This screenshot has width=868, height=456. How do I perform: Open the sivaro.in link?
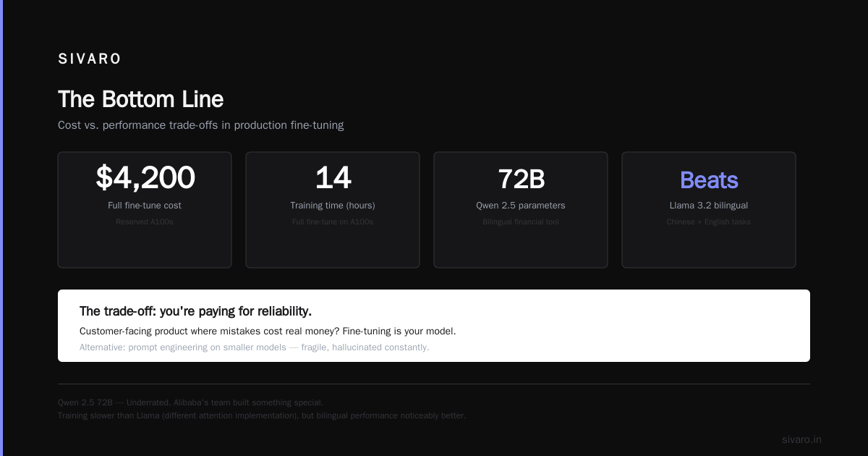pyautogui.click(x=801, y=439)
